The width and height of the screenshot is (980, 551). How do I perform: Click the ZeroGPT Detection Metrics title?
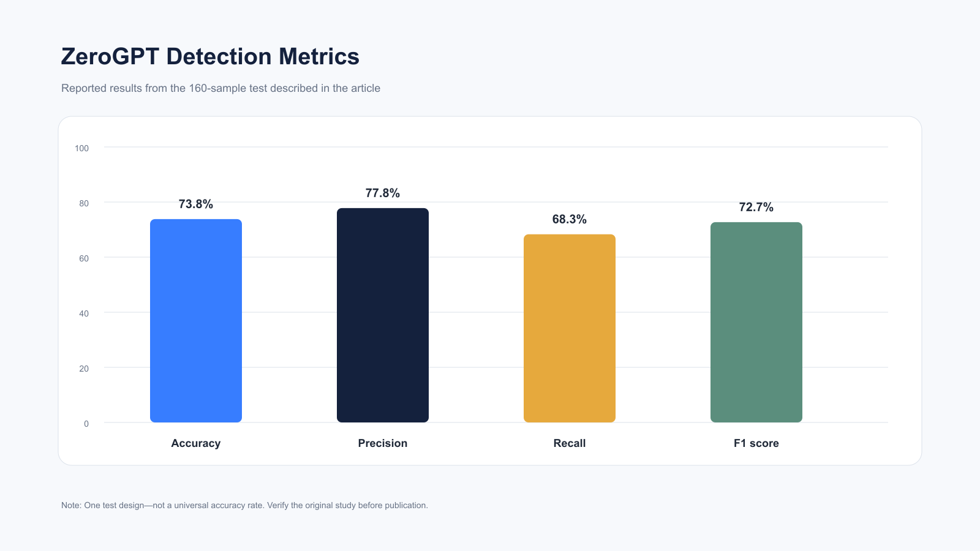pyautogui.click(x=210, y=56)
